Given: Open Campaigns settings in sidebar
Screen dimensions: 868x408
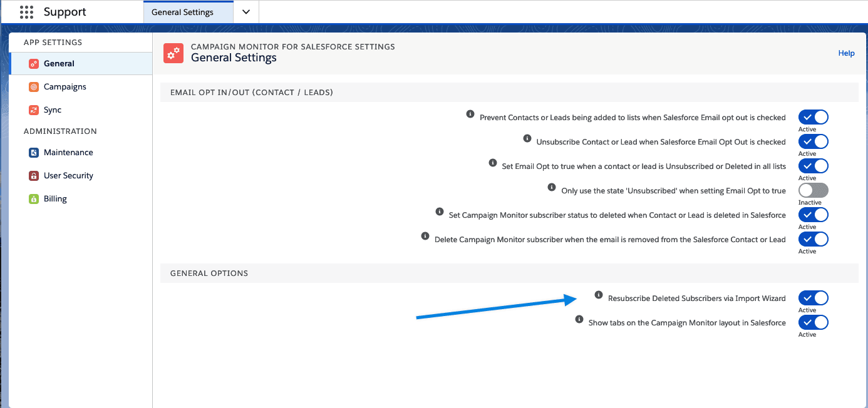Looking at the screenshot, I should (x=81, y=87).
